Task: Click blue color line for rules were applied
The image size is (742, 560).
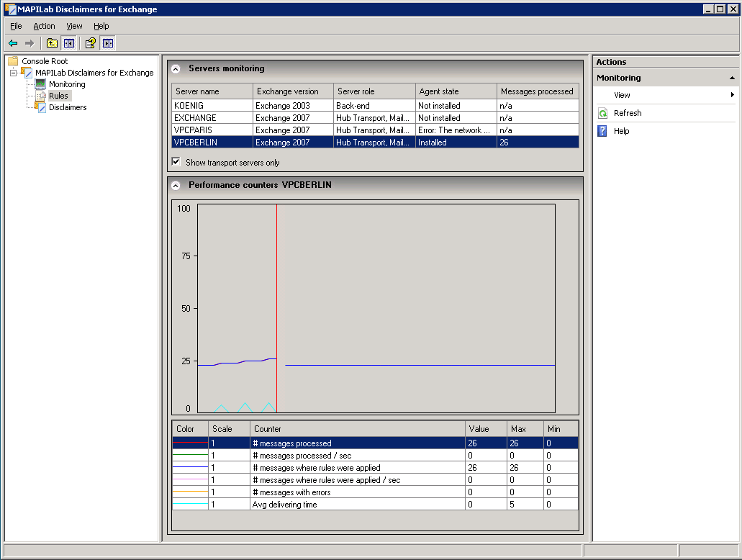Action: [190, 468]
